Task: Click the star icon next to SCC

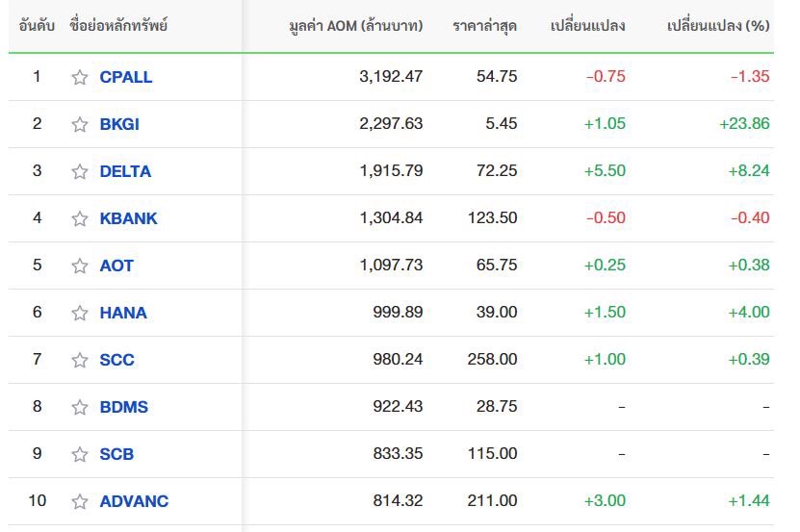Action: [x=80, y=360]
